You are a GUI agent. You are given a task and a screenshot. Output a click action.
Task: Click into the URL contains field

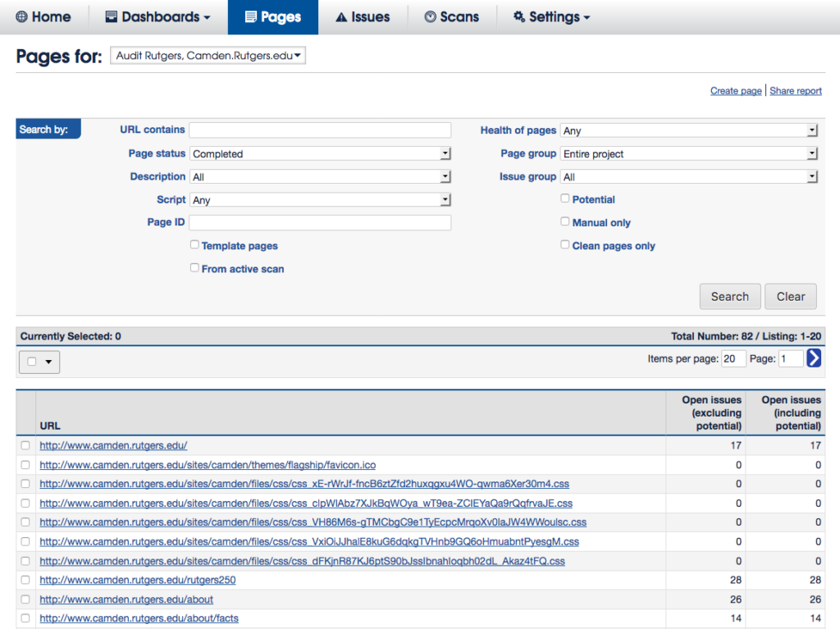pos(320,130)
